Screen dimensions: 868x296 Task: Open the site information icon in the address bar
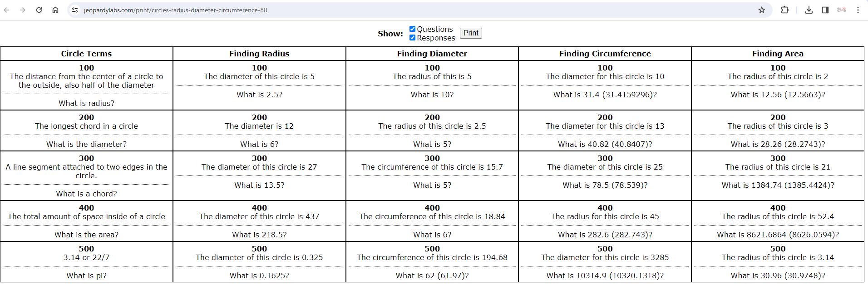point(75,10)
